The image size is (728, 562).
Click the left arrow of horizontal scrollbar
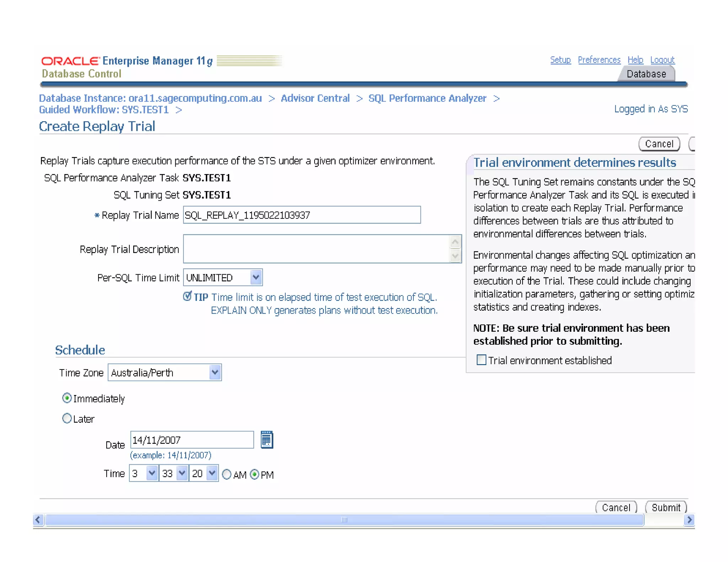pyautogui.click(x=38, y=520)
